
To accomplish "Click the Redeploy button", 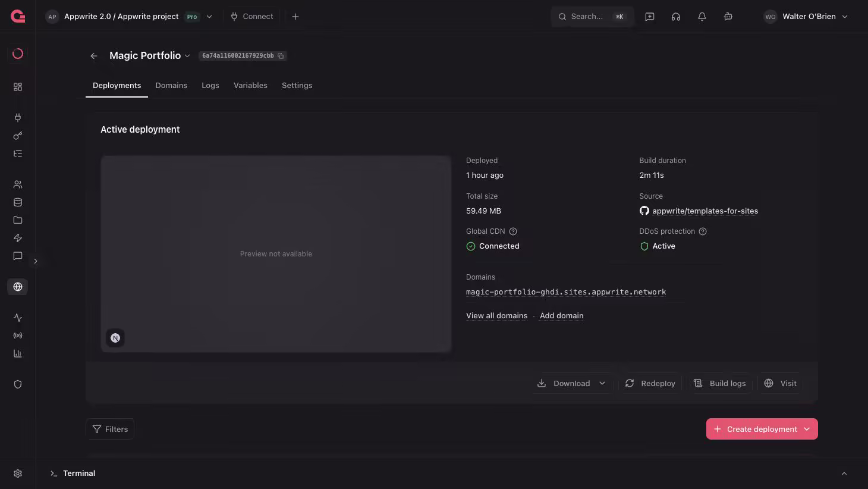I will coord(650,383).
